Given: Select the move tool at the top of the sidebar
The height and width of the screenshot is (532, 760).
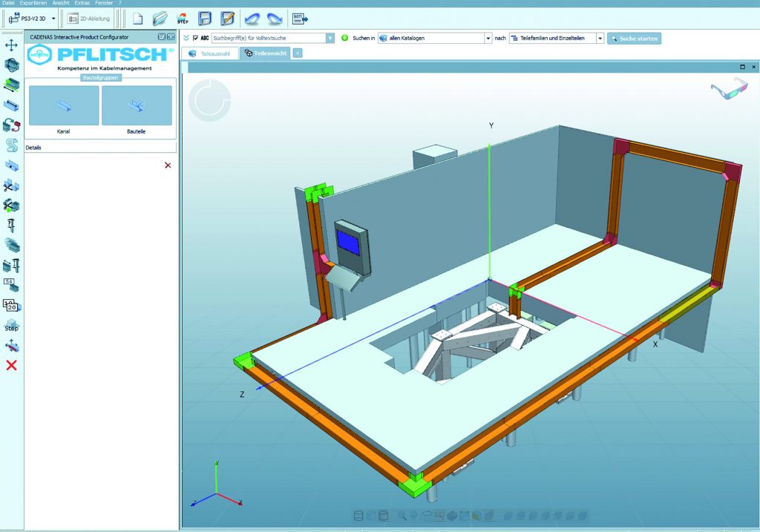Looking at the screenshot, I should [10, 46].
